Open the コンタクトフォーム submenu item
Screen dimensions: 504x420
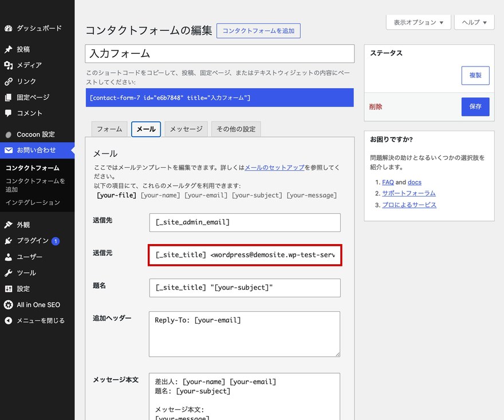click(33, 168)
